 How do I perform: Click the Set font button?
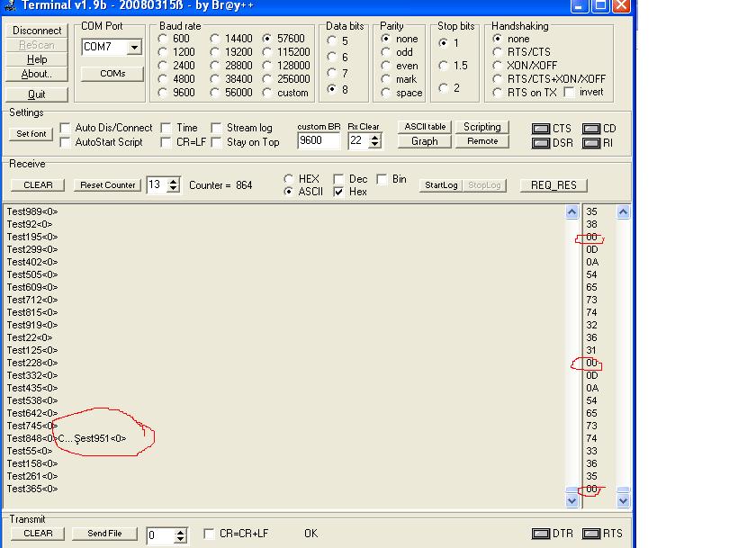pyautogui.click(x=31, y=134)
